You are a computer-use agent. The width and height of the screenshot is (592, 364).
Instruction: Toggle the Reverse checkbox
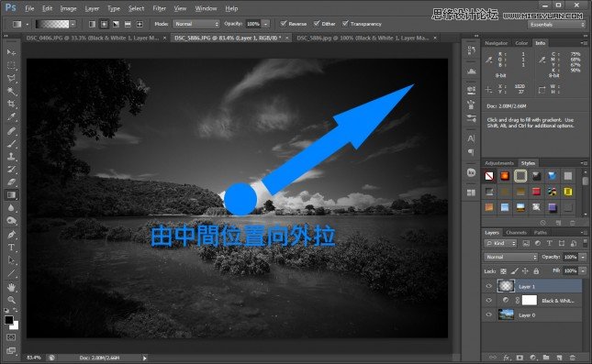click(284, 24)
